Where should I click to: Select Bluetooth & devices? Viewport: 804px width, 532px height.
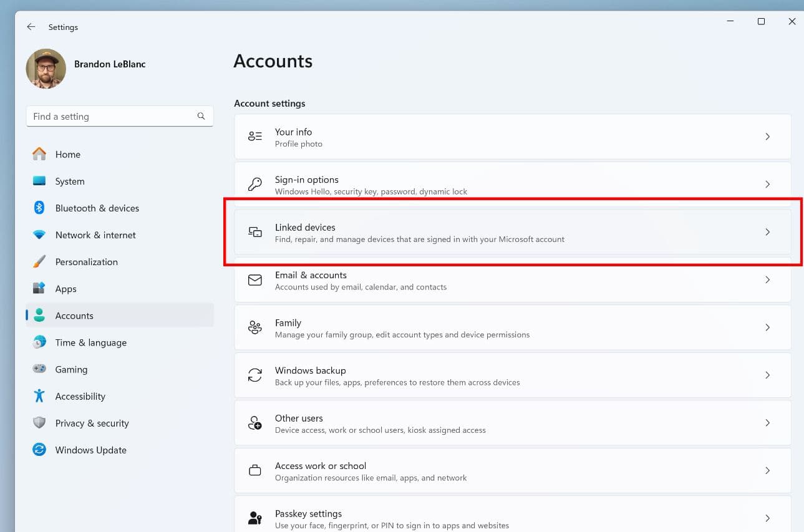(120, 208)
